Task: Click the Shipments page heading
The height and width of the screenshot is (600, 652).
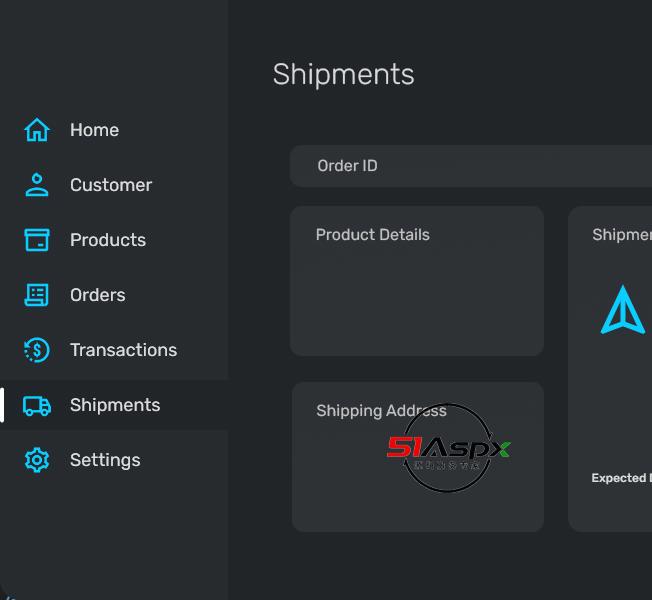Action: tap(343, 75)
